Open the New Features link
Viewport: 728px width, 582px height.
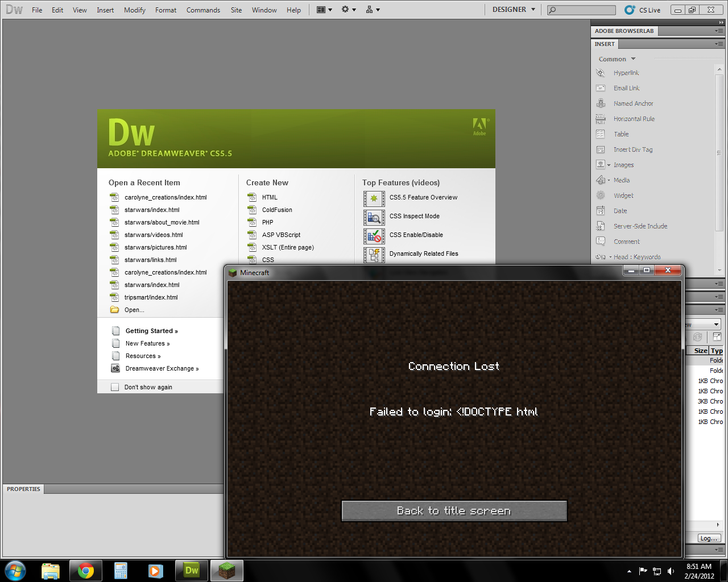point(147,343)
